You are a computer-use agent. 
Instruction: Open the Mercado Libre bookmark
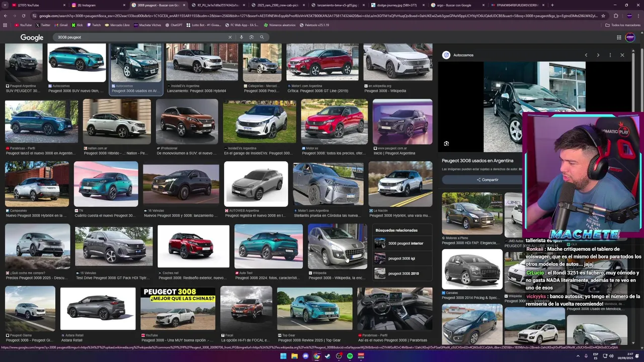117,25
